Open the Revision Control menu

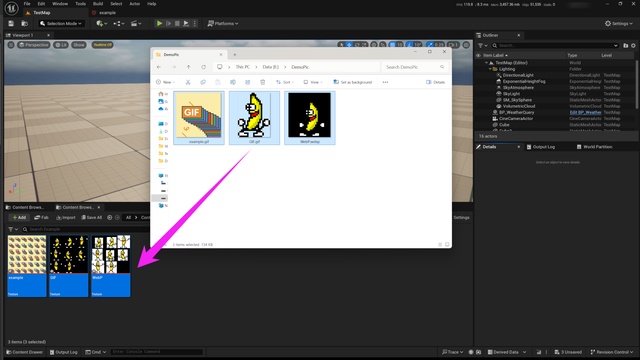click(611, 352)
